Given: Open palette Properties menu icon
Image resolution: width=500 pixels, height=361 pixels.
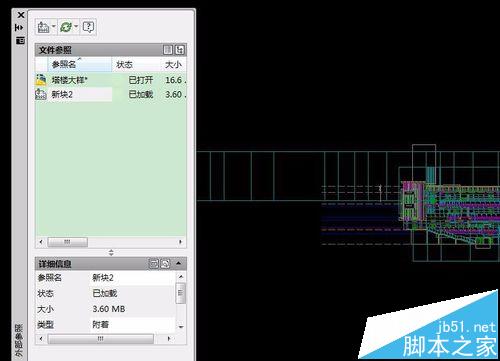Looking at the screenshot, I should click(x=20, y=40).
